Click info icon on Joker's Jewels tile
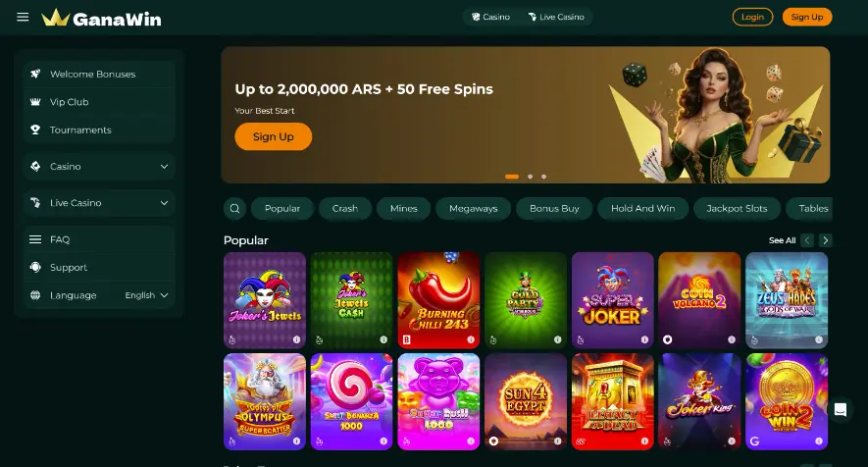Viewport: 868px width, 467px height. point(297,339)
